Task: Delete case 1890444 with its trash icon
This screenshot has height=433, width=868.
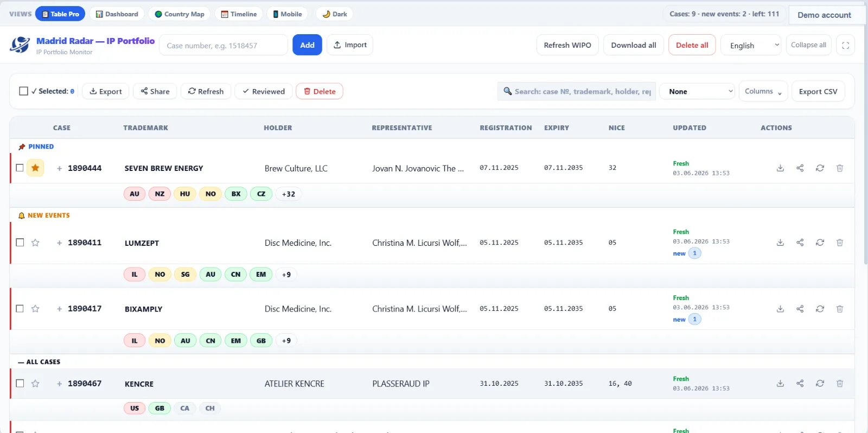Action: click(x=840, y=168)
